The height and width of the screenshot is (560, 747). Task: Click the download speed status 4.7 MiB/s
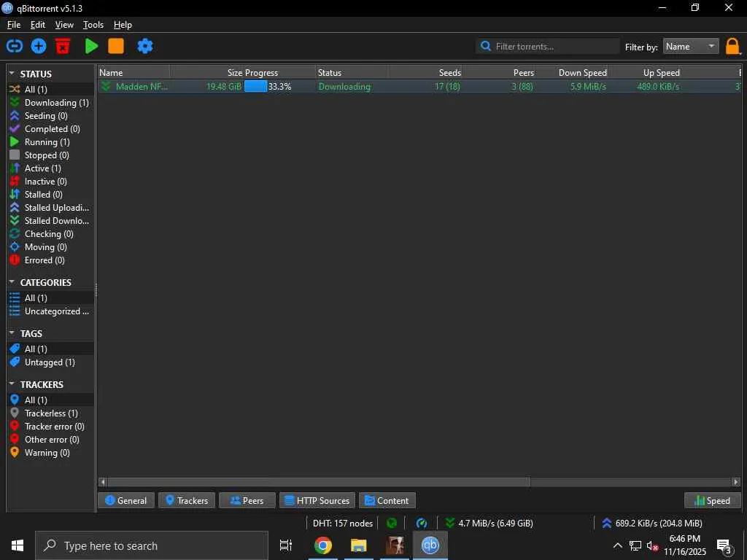click(x=489, y=524)
